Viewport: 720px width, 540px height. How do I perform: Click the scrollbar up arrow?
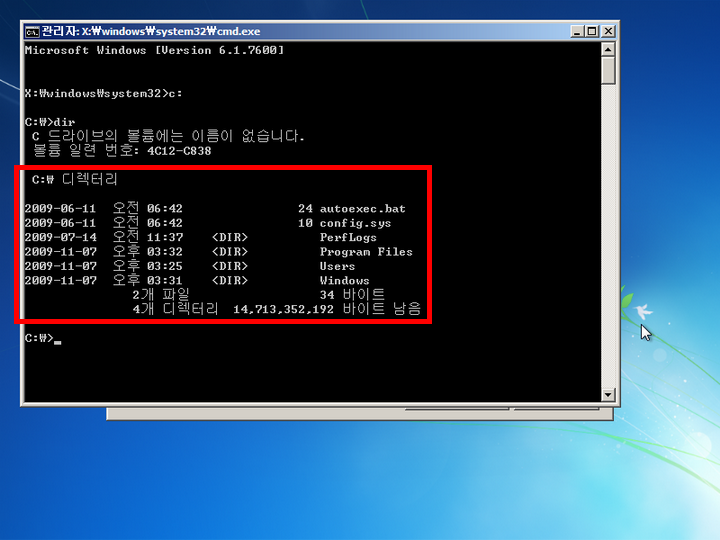608,49
